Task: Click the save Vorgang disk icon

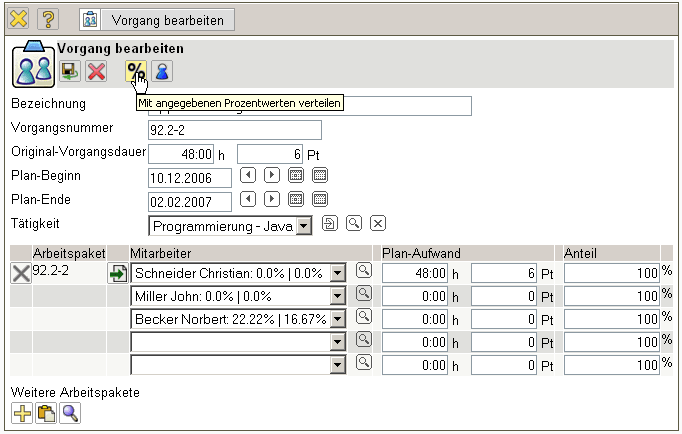Action: coord(70,71)
